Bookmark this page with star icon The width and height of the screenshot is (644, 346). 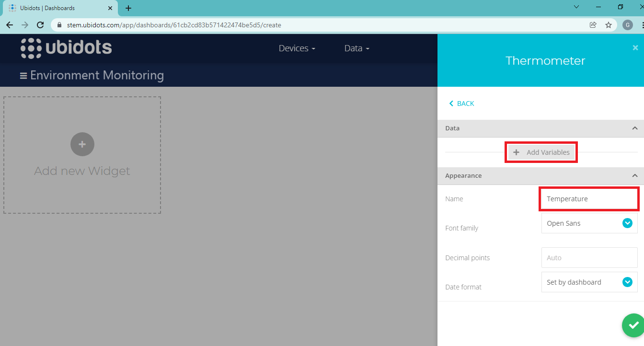(609, 25)
